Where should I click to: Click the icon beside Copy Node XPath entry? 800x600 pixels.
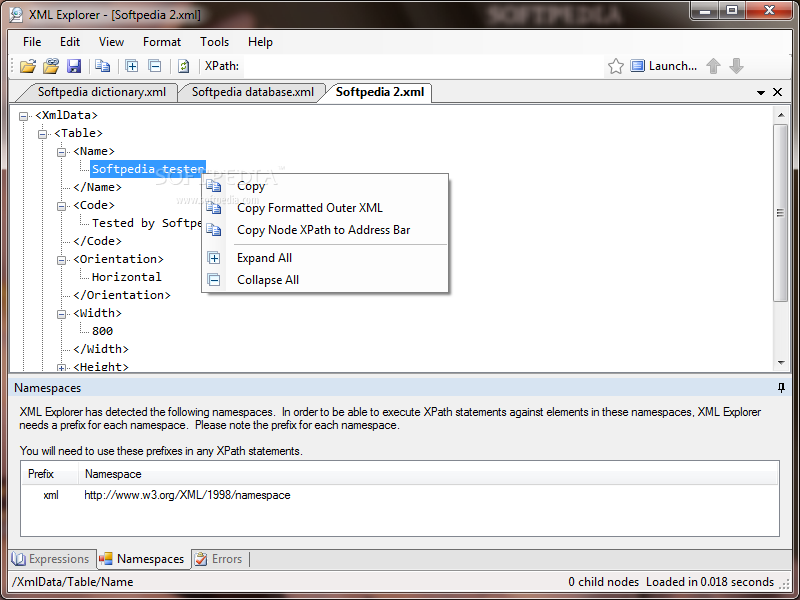coord(214,230)
